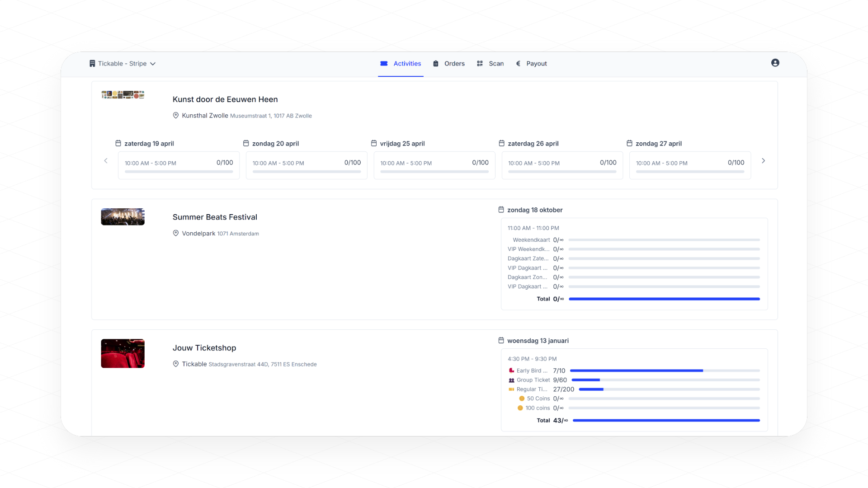Click the Early Bird ticket icon

click(511, 371)
